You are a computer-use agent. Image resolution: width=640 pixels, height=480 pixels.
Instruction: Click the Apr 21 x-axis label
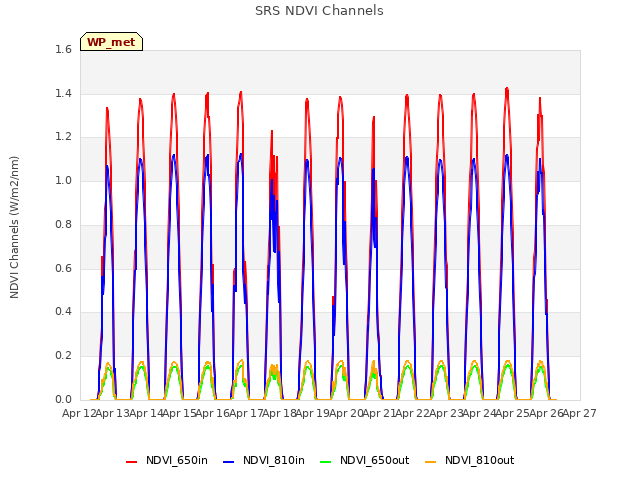pyautogui.click(x=379, y=413)
